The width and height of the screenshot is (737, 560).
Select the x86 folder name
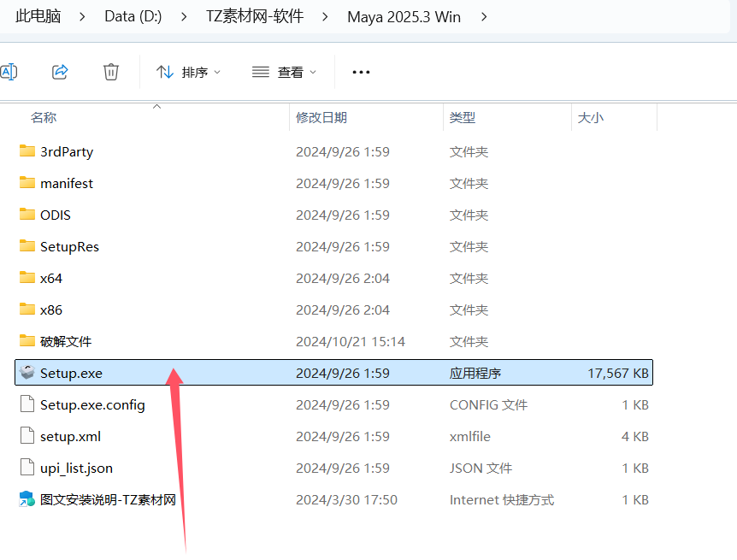click(x=51, y=309)
